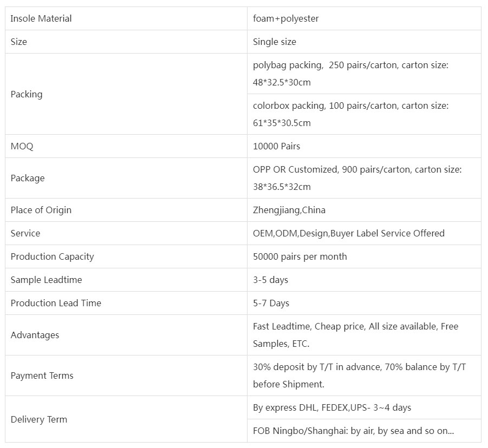Click the "MOQ" label cell
The width and height of the screenshot is (488, 448).
[22, 146]
